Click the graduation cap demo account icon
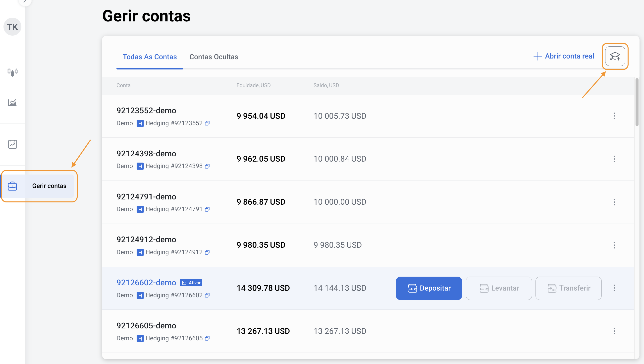Image resolution: width=644 pixels, height=364 pixels. (615, 56)
